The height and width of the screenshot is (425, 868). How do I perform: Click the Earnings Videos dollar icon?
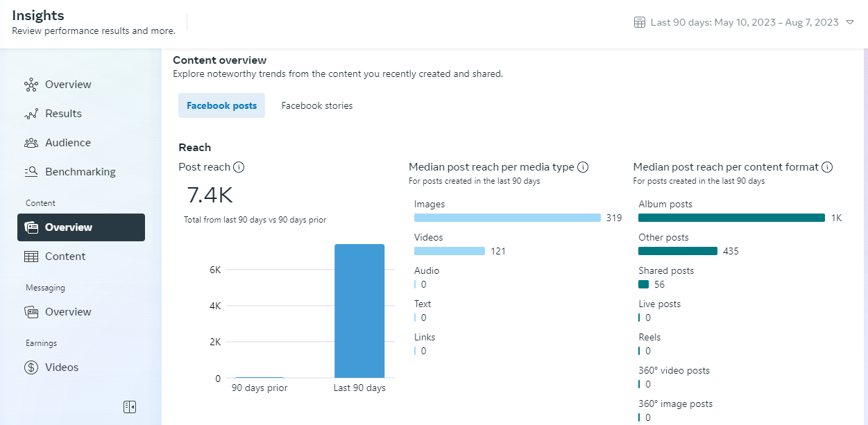pos(31,367)
